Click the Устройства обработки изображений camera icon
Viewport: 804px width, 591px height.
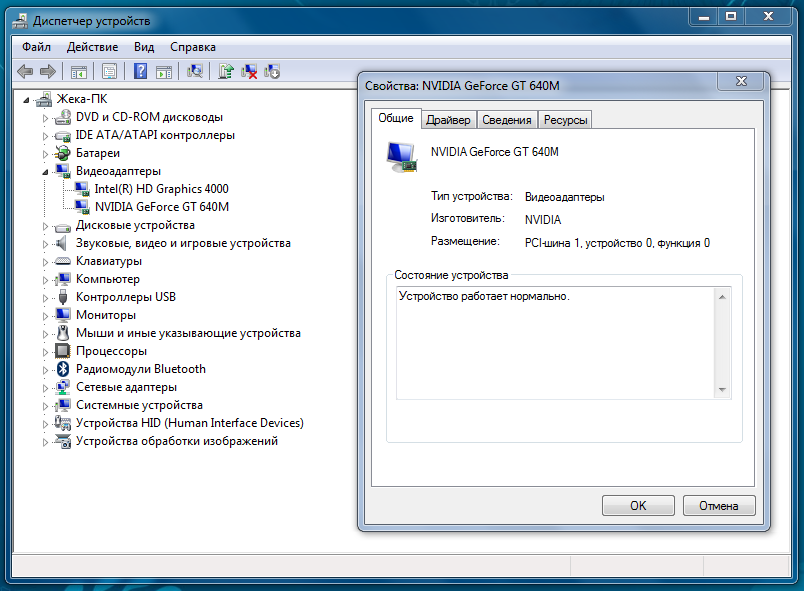click(63, 441)
